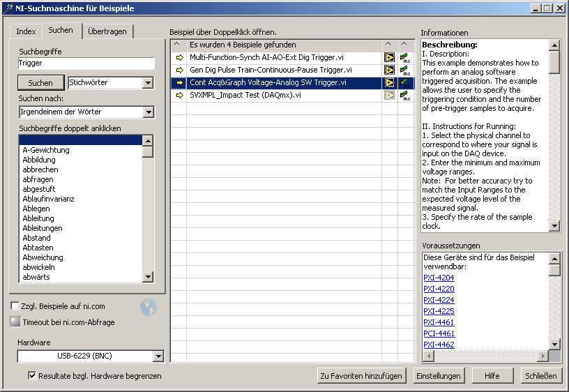Sort by the DAQmx column header arrow
This screenshot has height=392, width=569.
404,44
